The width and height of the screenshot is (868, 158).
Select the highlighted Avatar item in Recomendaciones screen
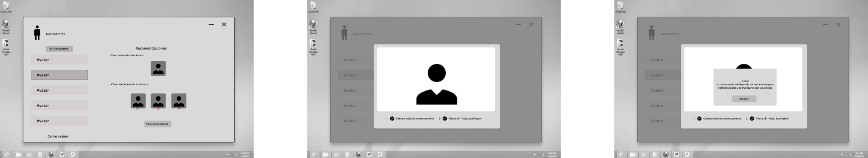59,75
